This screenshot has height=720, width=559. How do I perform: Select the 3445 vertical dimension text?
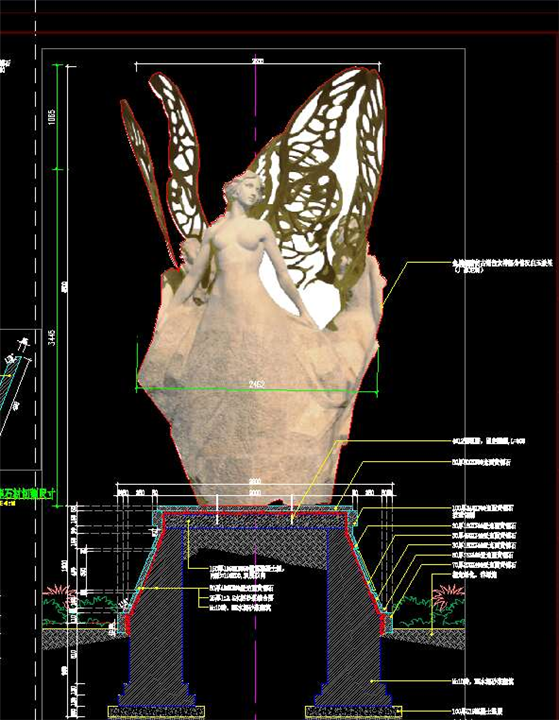[52, 337]
